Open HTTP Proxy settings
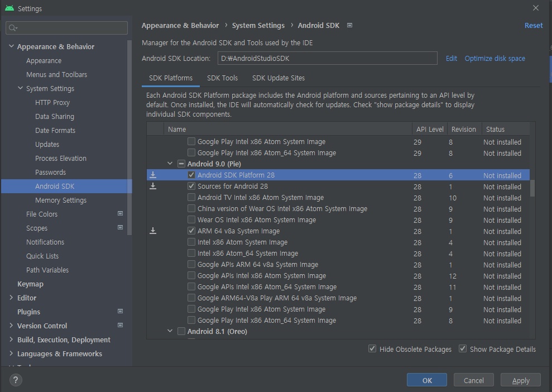This screenshot has width=552, height=392. click(x=52, y=103)
